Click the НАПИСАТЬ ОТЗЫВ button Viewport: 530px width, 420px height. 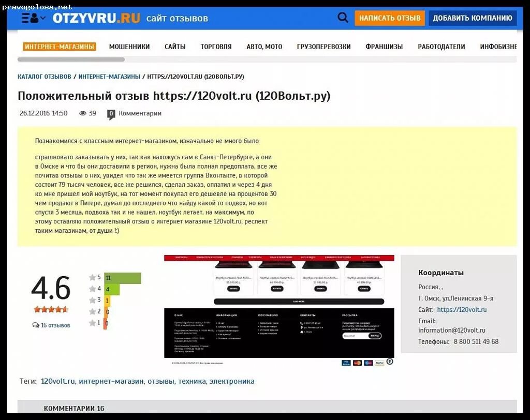pyautogui.click(x=390, y=18)
